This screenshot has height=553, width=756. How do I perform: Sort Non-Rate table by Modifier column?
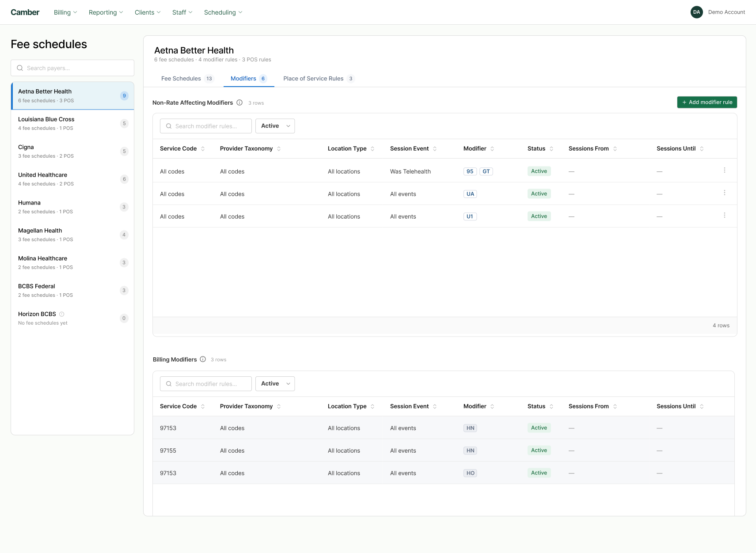(492, 149)
